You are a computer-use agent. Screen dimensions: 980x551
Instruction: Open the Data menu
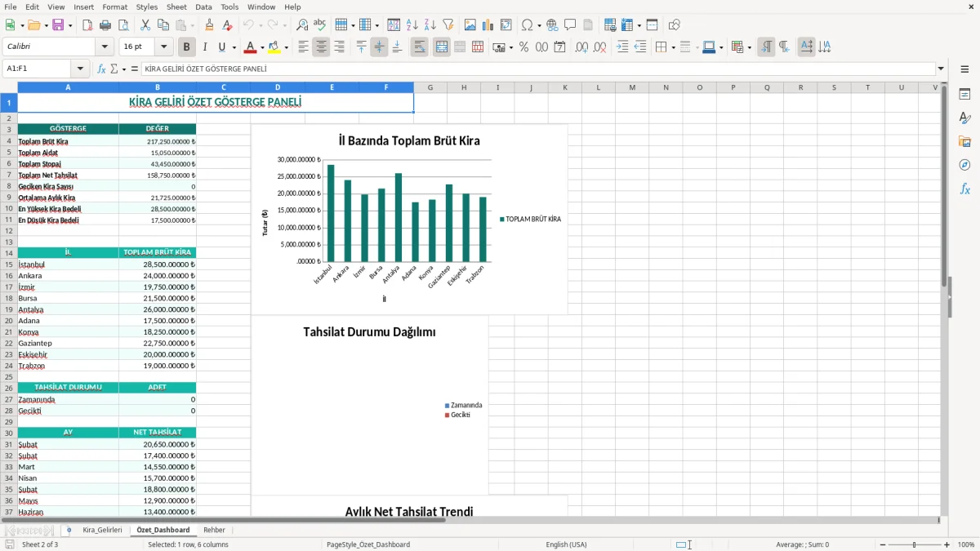coord(203,7)
